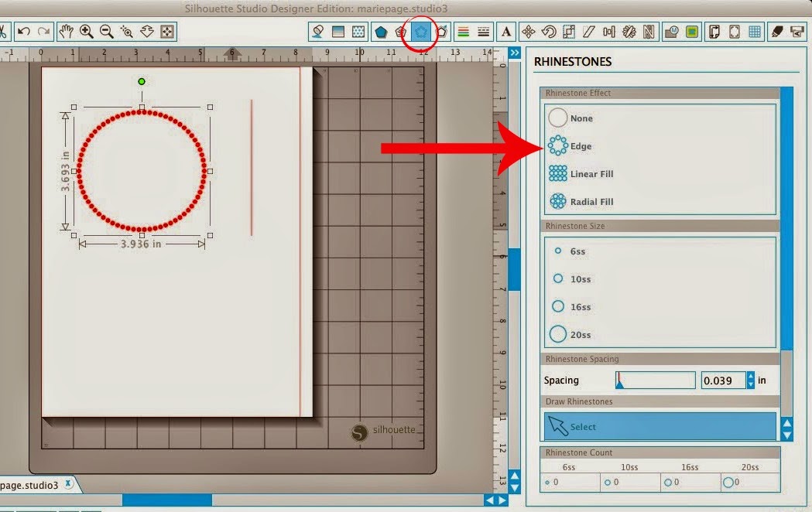
Task: Select the Pan hand tool
Action: pyautogui.click(x=66, y=32)
